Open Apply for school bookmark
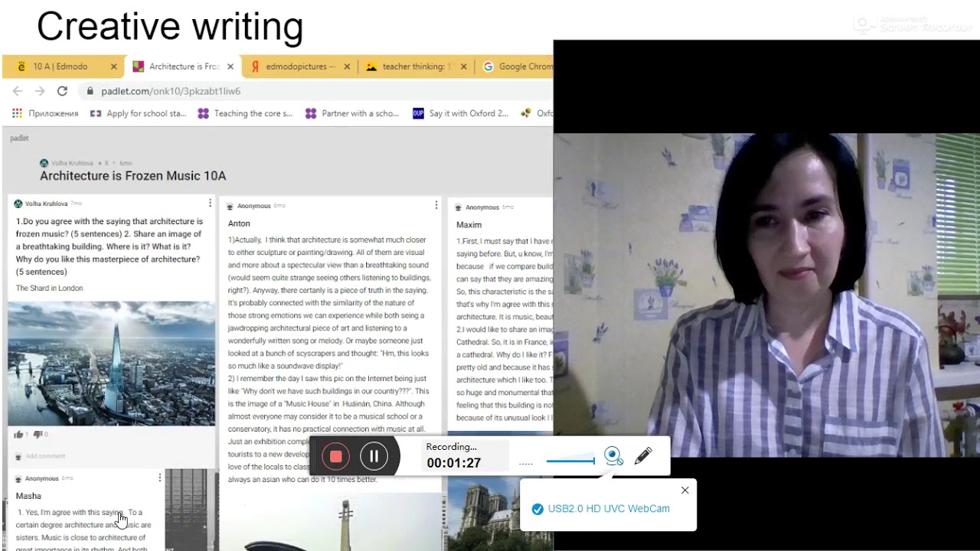Viewport: 980px width, 551px height. 139,113
